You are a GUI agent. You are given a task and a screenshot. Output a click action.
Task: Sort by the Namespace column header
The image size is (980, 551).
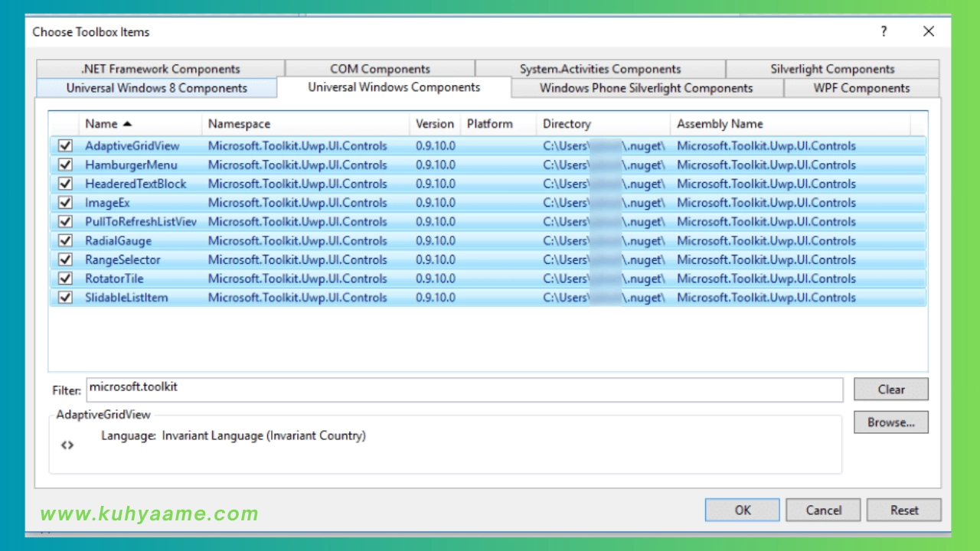pyautogui.click(x=305, y=124)
